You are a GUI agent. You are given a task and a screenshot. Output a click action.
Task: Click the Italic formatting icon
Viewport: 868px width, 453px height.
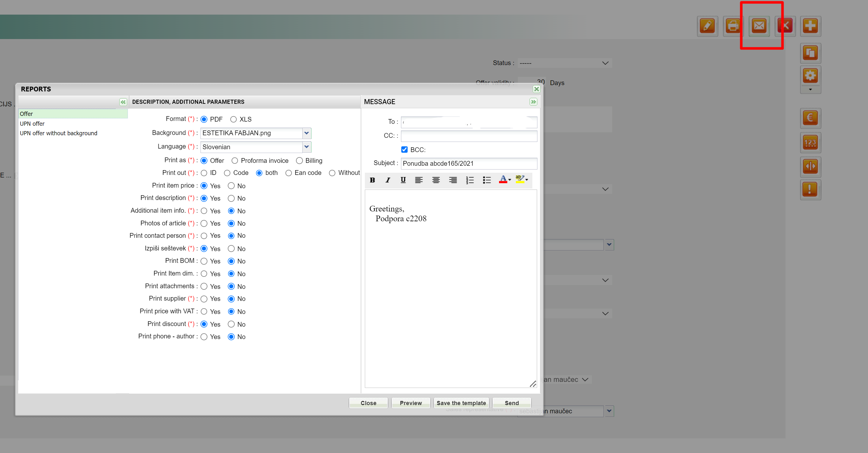pyautogui.click(x=387, y=180)
